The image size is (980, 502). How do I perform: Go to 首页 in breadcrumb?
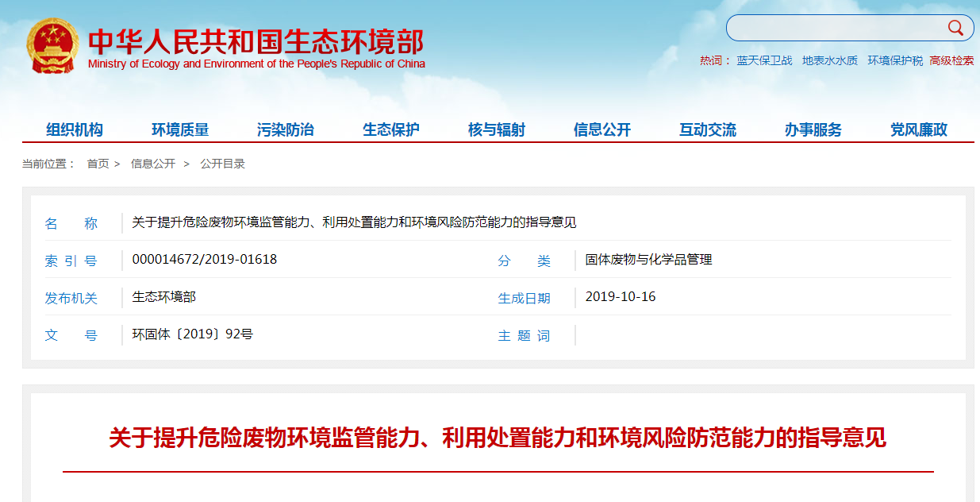coord(98,164)
